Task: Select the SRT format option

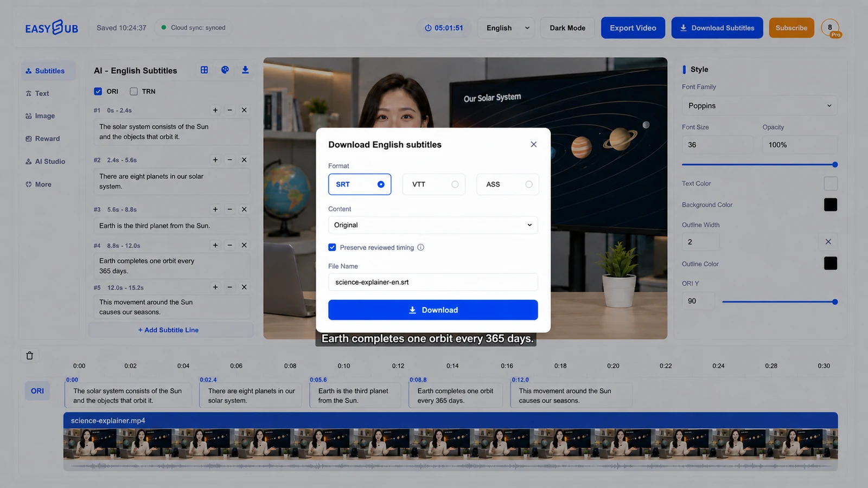Action: coord(360,184)
